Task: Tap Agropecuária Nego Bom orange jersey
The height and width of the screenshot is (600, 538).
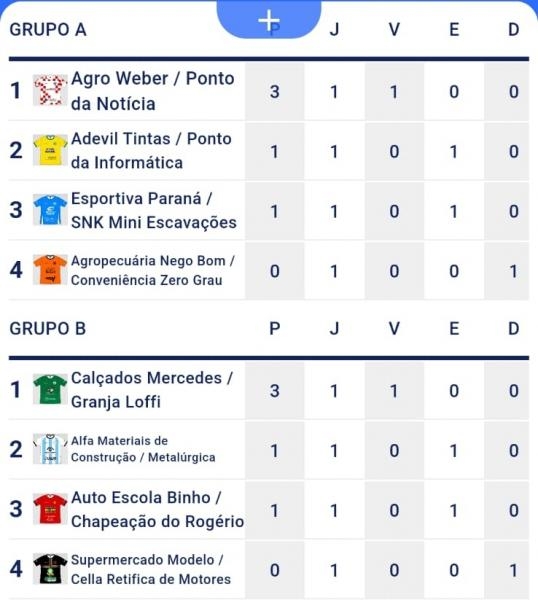Action: 50,270
